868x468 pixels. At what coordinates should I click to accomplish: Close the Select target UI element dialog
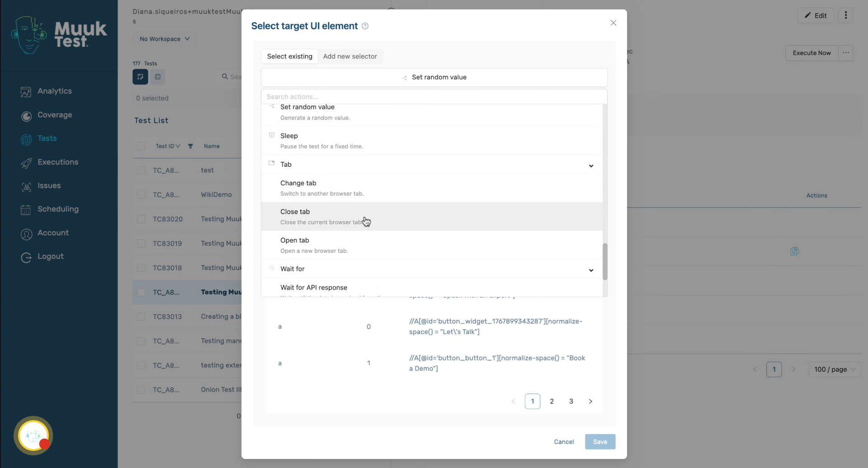tap(613, 23)
